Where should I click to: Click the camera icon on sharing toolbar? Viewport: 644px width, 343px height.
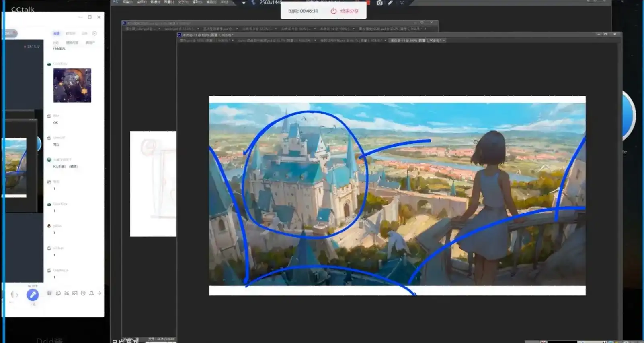379,3
